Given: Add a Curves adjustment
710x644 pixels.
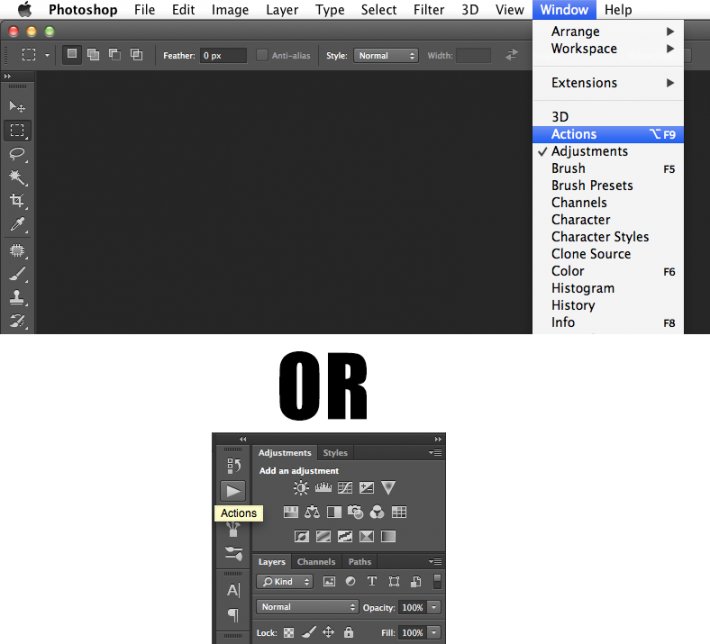Looking at the screenshot, I should [x=345, y=488].
